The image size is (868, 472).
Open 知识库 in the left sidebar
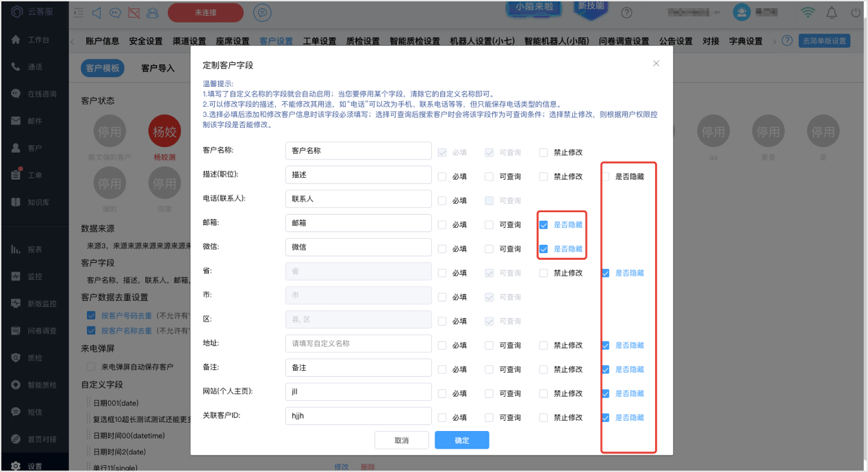pos(34,202)
